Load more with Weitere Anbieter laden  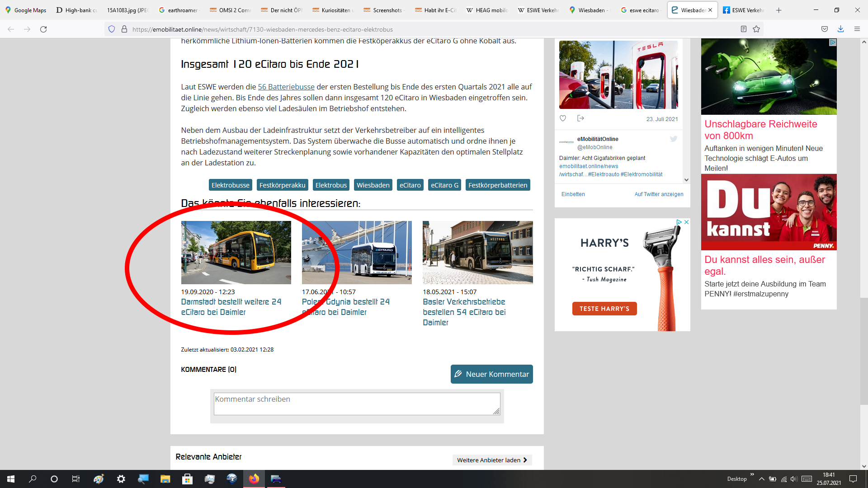(x=492, y=460)
